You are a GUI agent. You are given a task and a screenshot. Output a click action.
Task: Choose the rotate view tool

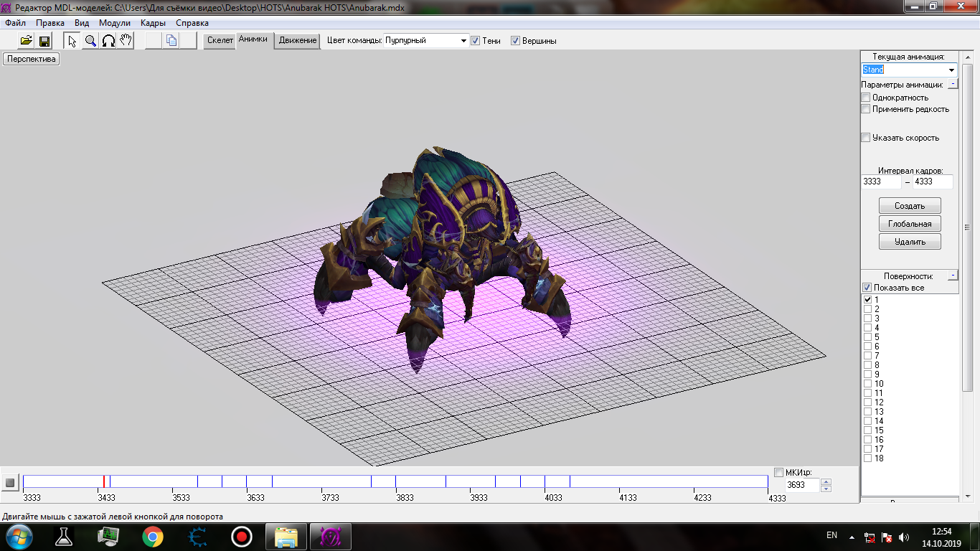108,41
